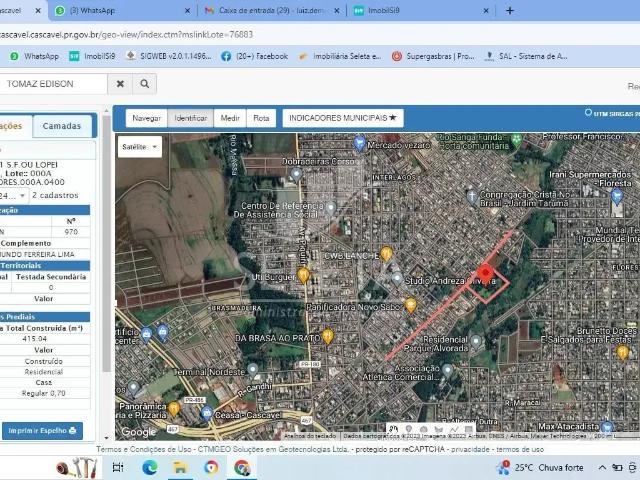
Task: Click the CWB LANCHE restaurant pin
Action: click(x=386, y=253)
